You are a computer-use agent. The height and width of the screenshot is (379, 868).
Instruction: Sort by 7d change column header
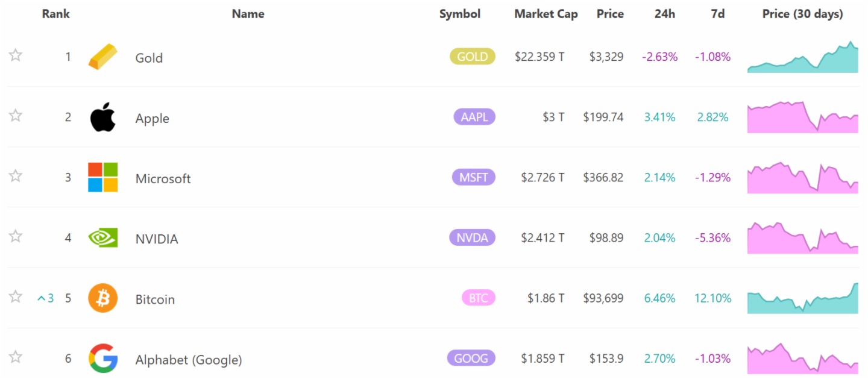717,14
